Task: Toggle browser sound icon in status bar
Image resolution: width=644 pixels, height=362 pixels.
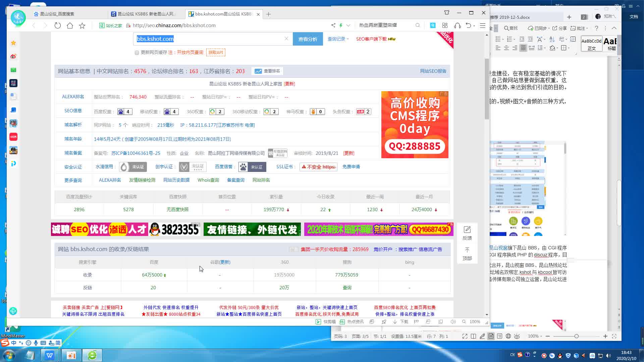Action: [453, 322]
